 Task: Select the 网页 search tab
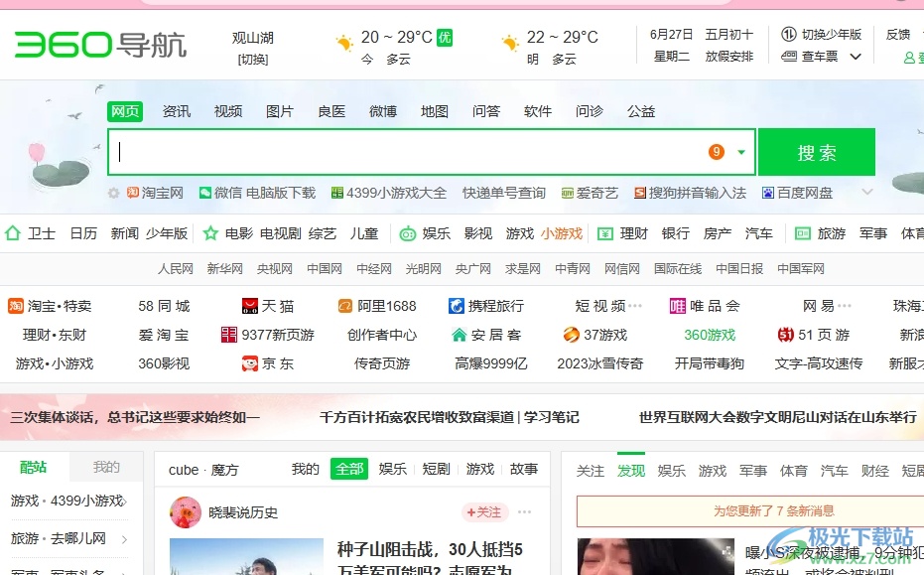coord(125,111)
